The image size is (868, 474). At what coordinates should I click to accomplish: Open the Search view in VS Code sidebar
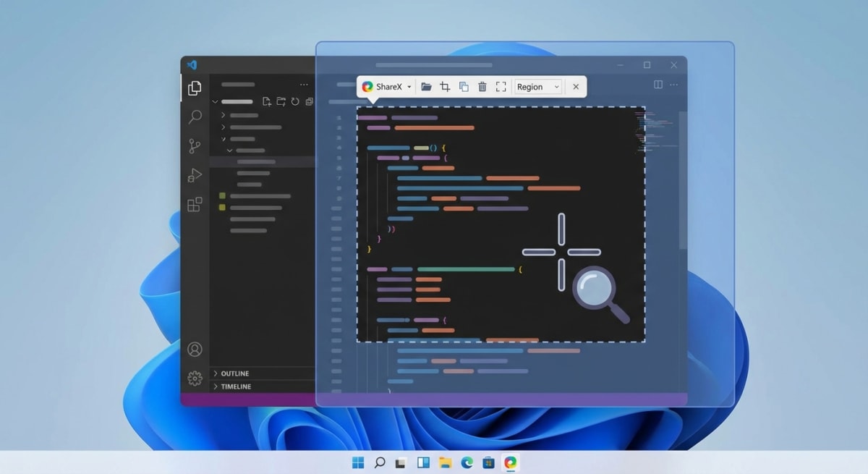click(193, 117)
